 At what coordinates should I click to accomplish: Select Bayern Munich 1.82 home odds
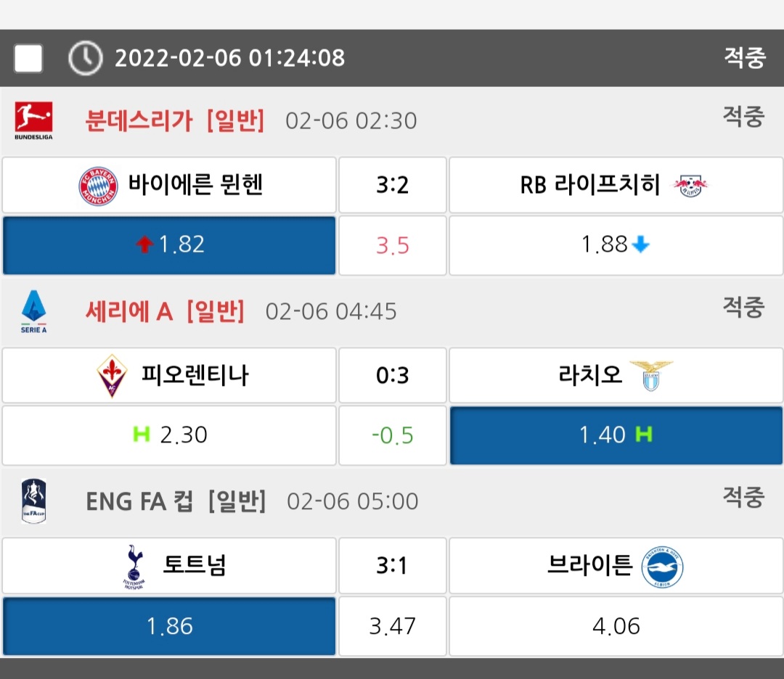pos(169,245)
